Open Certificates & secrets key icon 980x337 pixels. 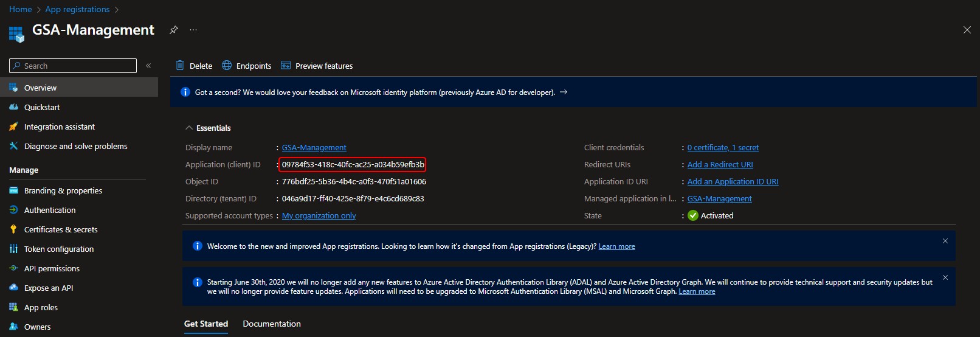tap(13, 229)
